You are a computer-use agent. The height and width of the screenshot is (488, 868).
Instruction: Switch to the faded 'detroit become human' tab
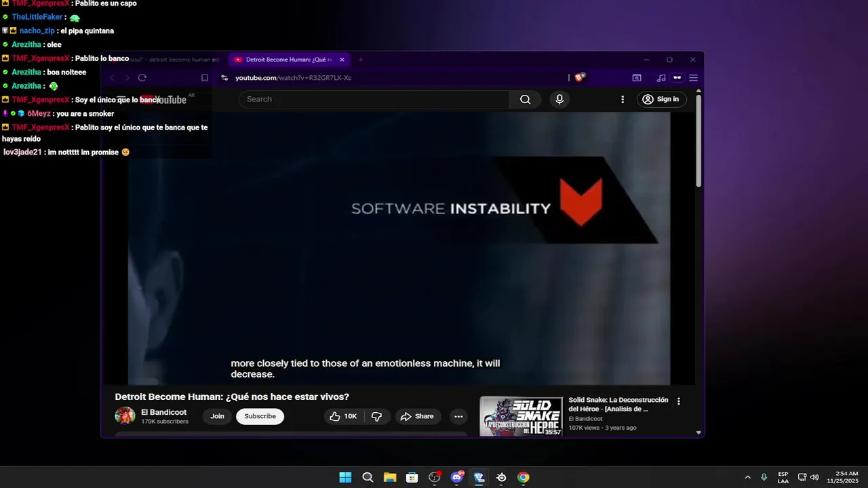coord(166,60)
